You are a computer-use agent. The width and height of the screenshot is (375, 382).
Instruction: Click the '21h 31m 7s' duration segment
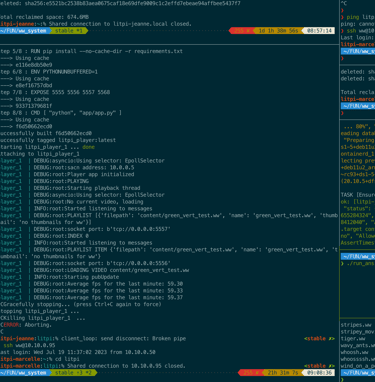[283, 373]
